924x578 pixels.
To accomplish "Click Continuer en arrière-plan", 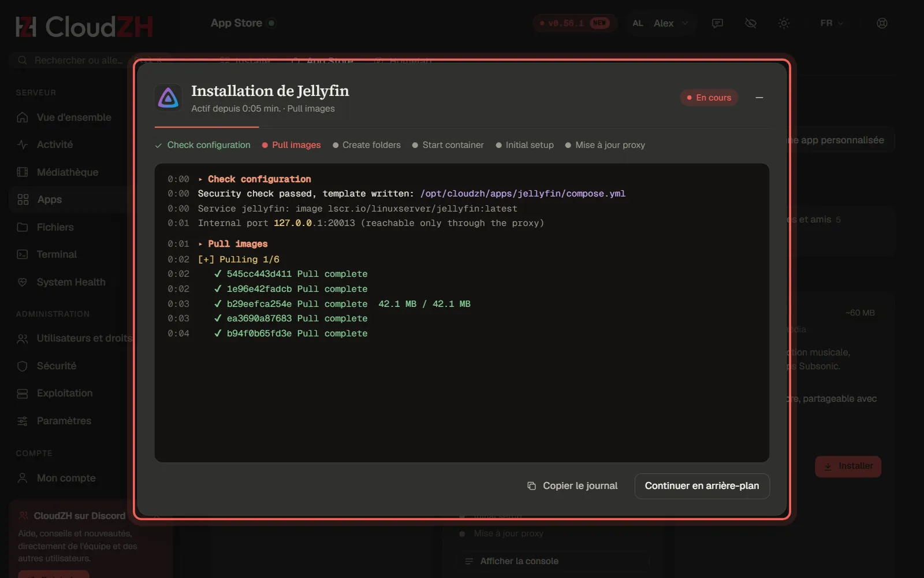I will click(702, 486).
